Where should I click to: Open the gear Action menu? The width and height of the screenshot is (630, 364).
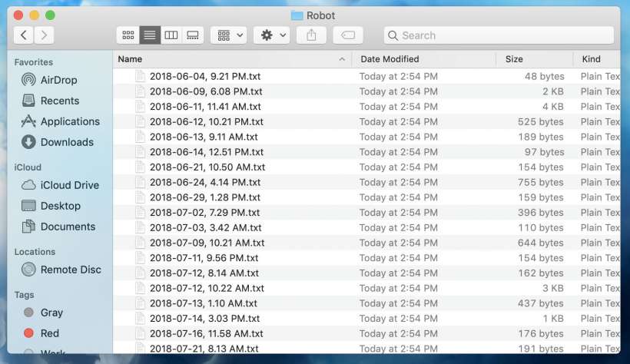(273, 35)
